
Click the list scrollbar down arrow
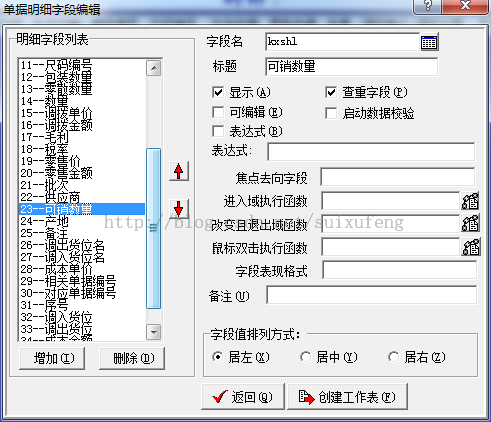tap(154, 332)
